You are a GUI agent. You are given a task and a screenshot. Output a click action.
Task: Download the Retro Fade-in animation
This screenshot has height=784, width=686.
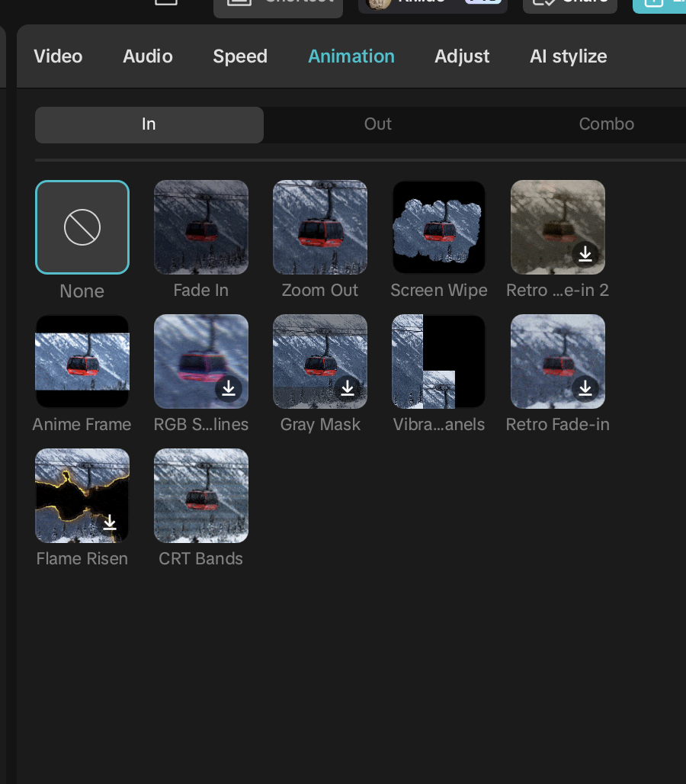coord(585,388)
